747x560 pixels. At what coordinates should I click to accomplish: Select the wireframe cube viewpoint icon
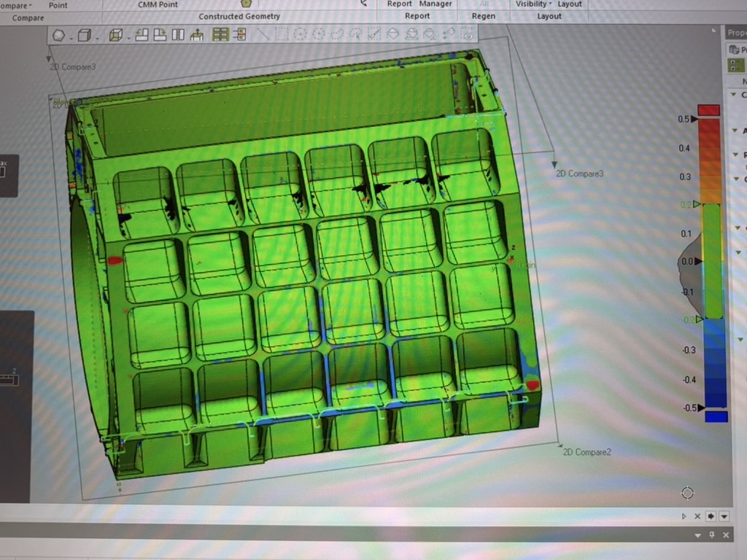pyautogui.click(x=116, y=35)
